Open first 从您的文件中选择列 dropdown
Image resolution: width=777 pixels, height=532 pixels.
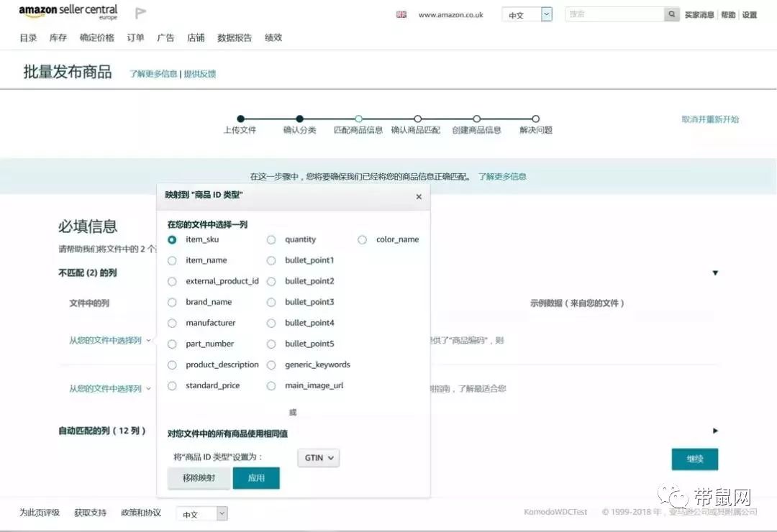[x=109, y=340]
